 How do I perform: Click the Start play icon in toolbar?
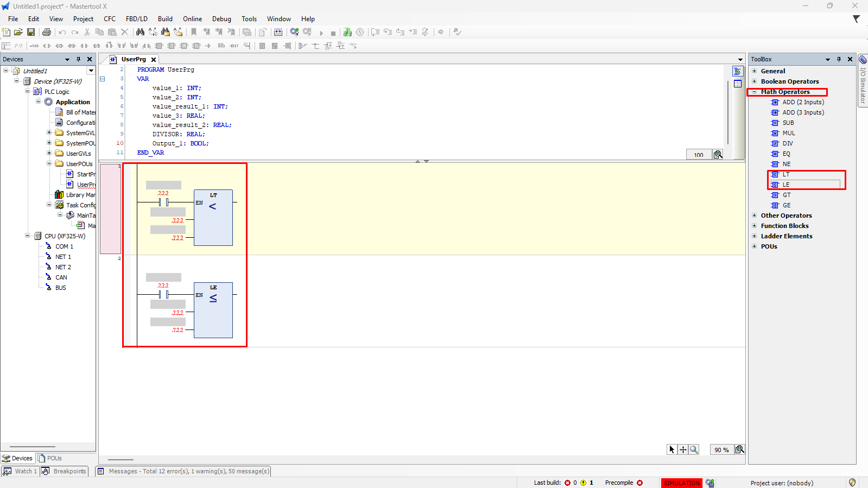click(x=321, y=33)
